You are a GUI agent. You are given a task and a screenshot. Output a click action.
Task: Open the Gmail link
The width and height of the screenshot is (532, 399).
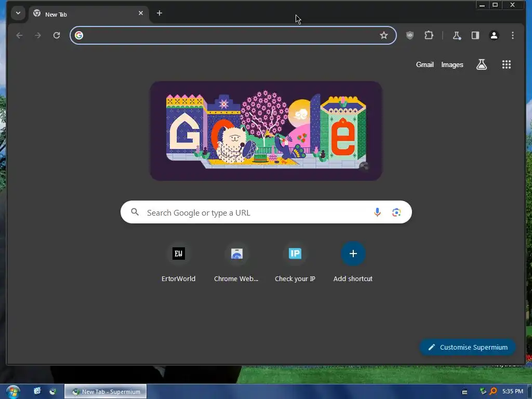(x=425, y=64)
